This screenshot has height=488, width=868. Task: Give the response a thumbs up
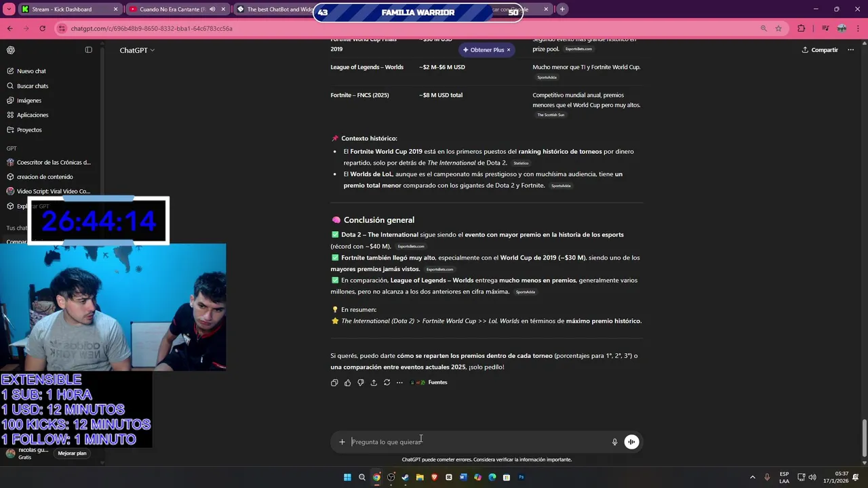[347, 383]
